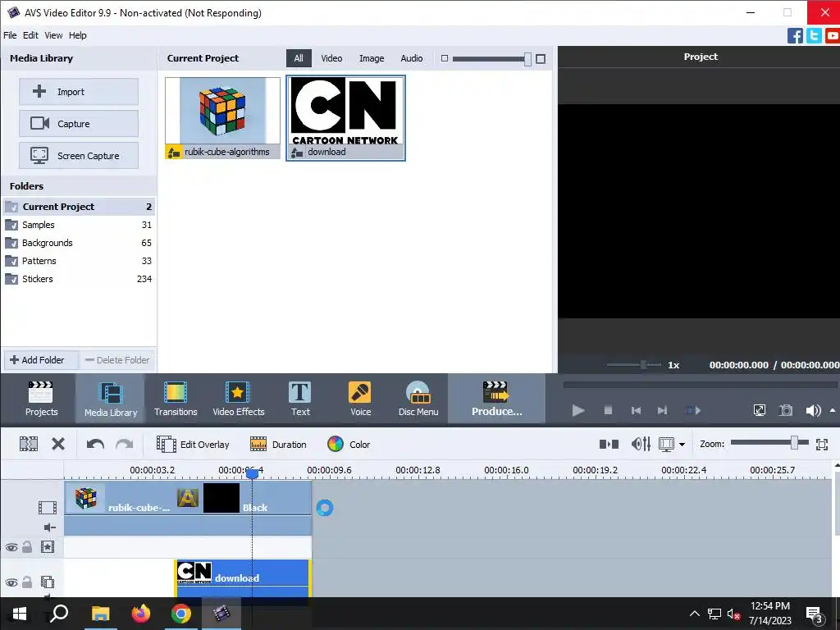Click the next frame button
This screenshot has height=630, width=840.
tap(662, 410)
